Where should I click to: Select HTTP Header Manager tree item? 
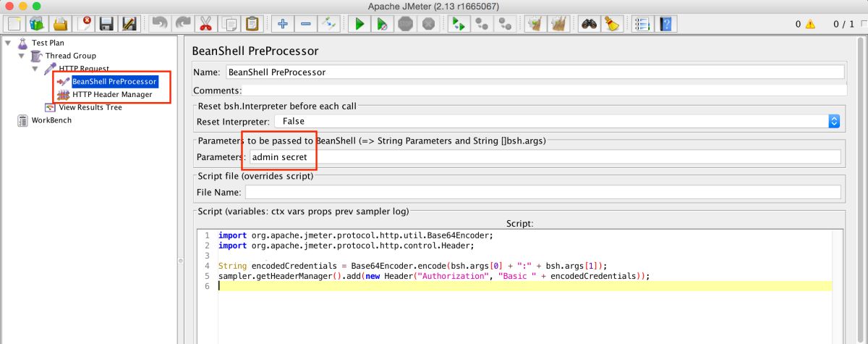112,95
